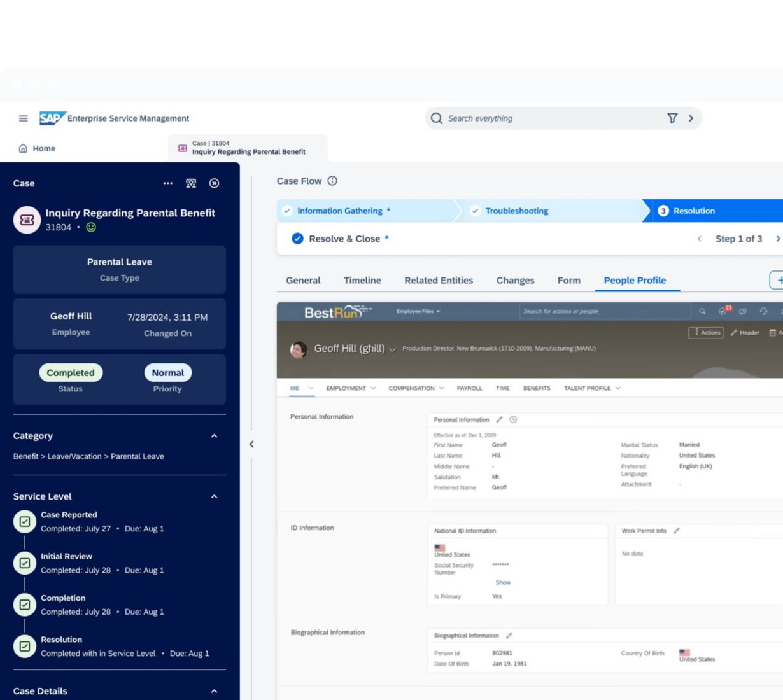Collapse the Category section
Screen dimensions: 783x700
coord(214,436)
